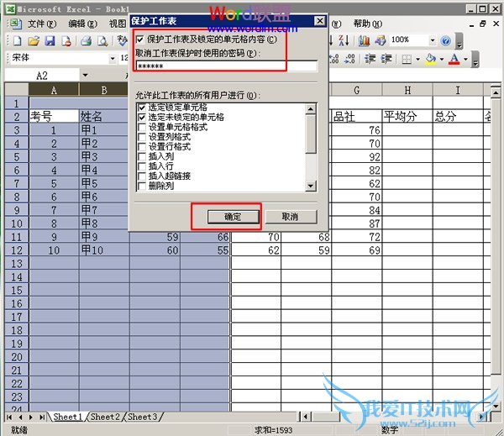Image resolution: width=504 pixels, height=436 pixels.
Task: Click permissions list scroll up arrow
Action: (311, 109)
